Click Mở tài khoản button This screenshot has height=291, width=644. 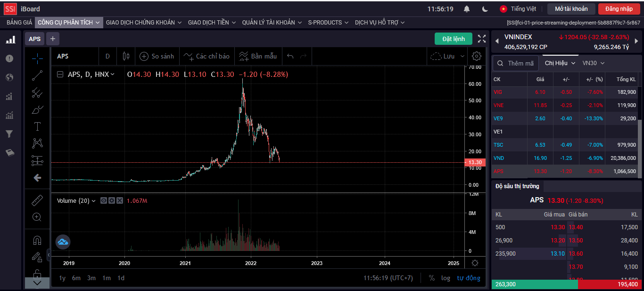click(x=571, y=9)
